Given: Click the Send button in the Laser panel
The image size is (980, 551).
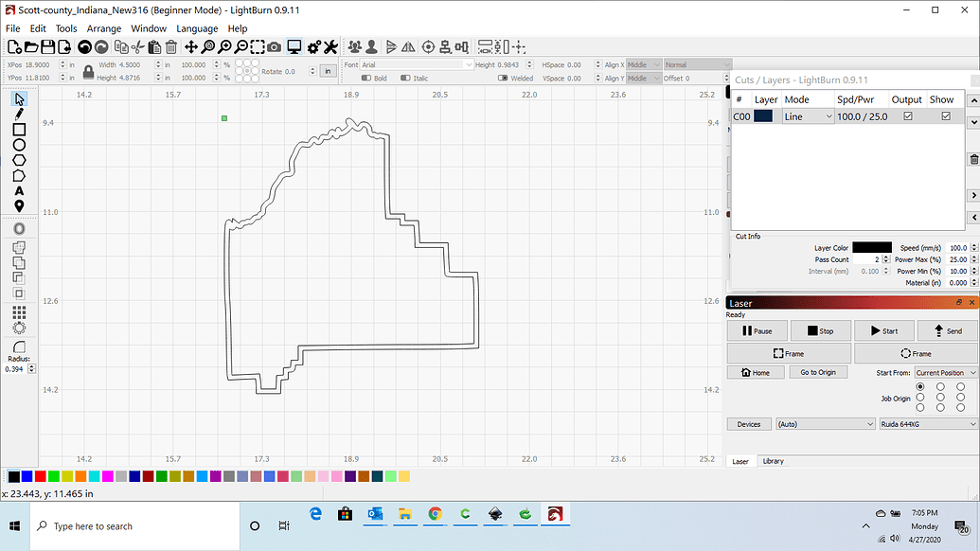Looking at the screenshot, I should 946,330.
